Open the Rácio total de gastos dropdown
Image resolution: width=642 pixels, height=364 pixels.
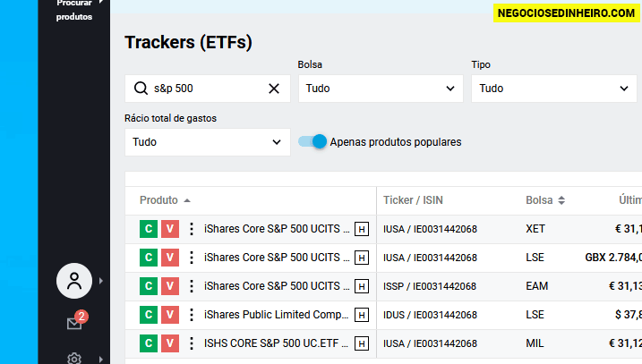(x=208, y=142)
